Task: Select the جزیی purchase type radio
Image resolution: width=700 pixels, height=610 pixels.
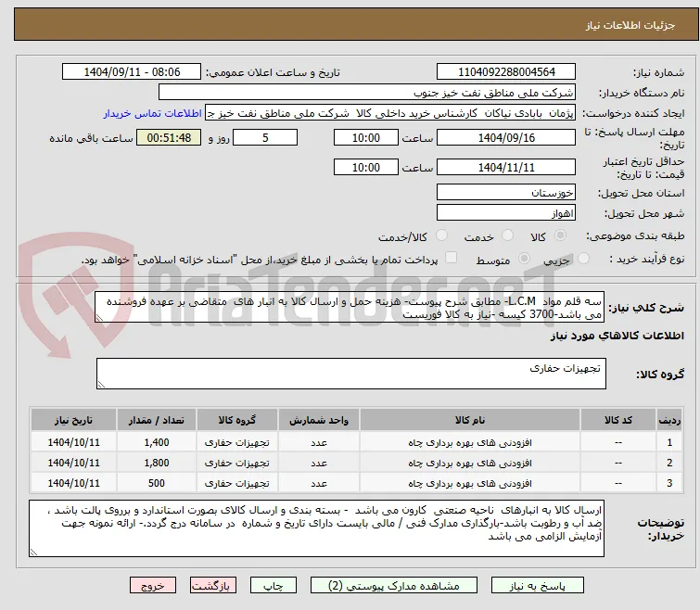Action: click(x=583, y=259)
